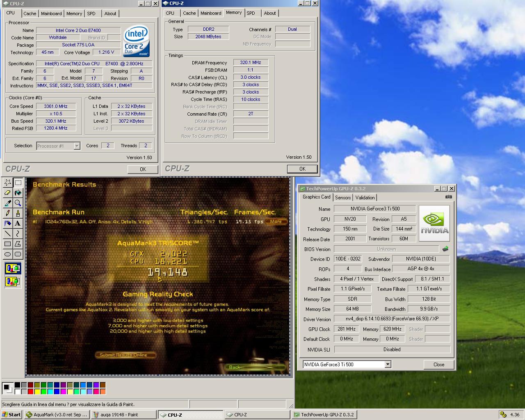The width and height of the screenshot is (525, 420).
Task: Pick the Rectangle shape tool
Action: 7,244
